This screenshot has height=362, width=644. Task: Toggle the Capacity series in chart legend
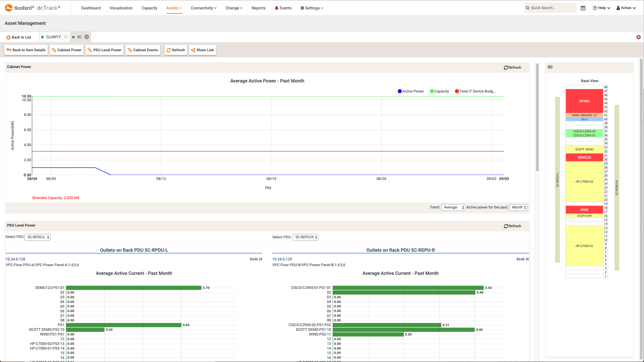[x=439, y=91]
